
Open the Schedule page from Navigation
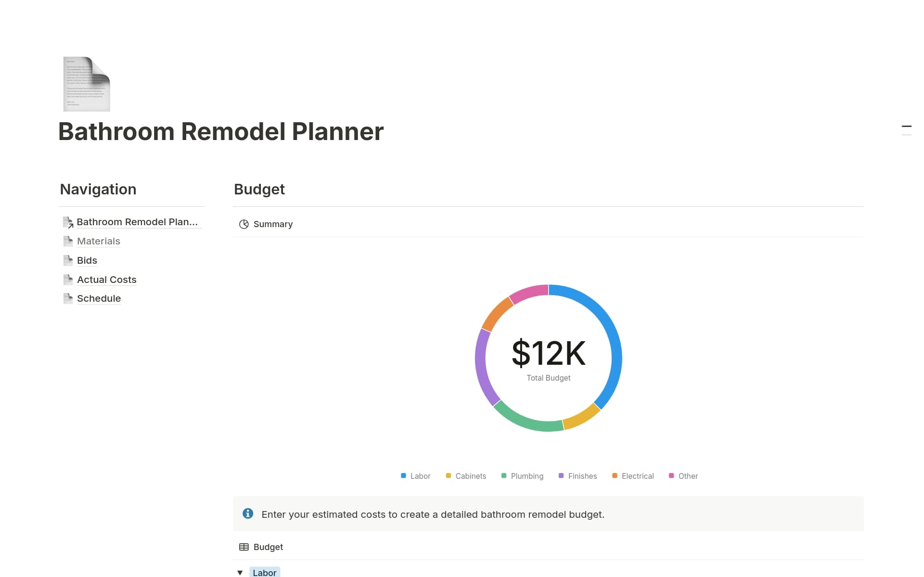(x=99, y=298)
